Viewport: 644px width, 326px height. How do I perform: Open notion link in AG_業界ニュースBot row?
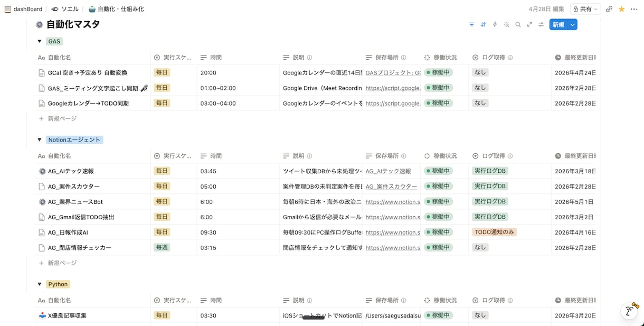point(393,202)
